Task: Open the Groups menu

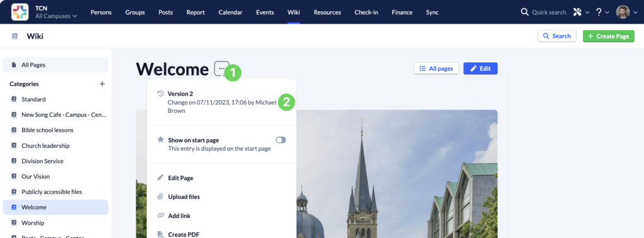Action: [x=135, y=13]
